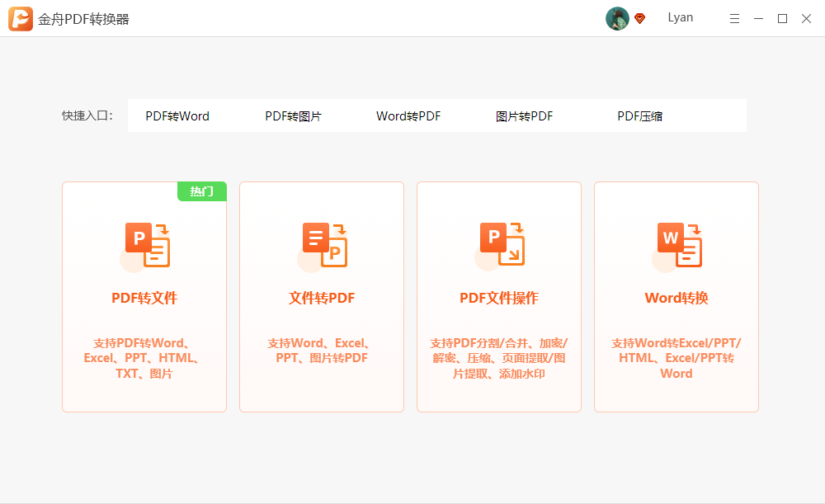This screenshot has height=504, width=825.
Task: Select the PDF转文件 title text
Action: 144,299
